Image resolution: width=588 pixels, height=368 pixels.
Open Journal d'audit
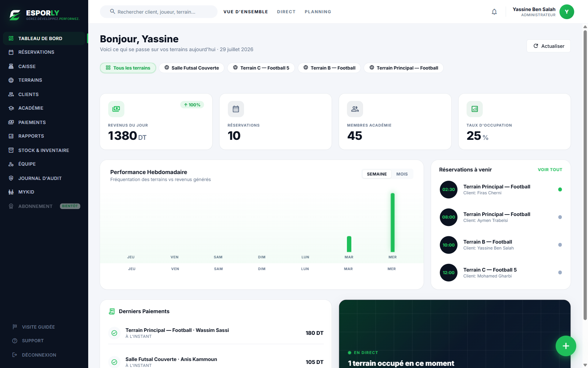pos(44,178)
